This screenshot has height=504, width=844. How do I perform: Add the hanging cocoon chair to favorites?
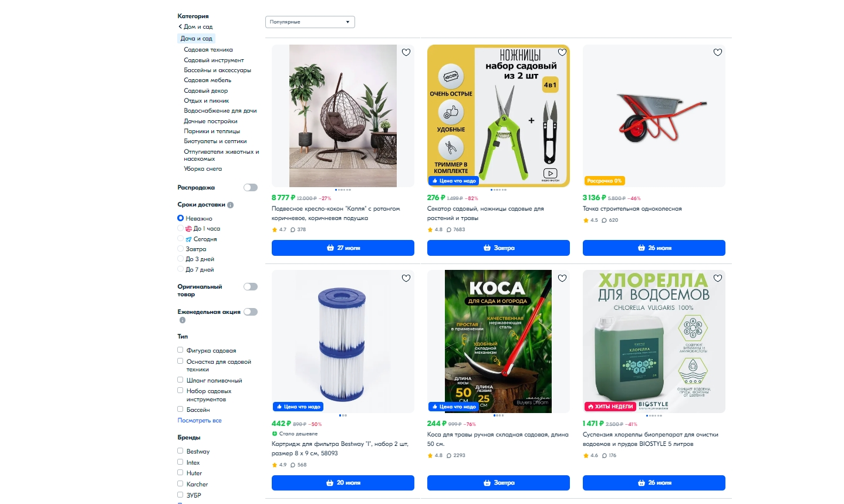pyautogui.click(x=406, y=52)
